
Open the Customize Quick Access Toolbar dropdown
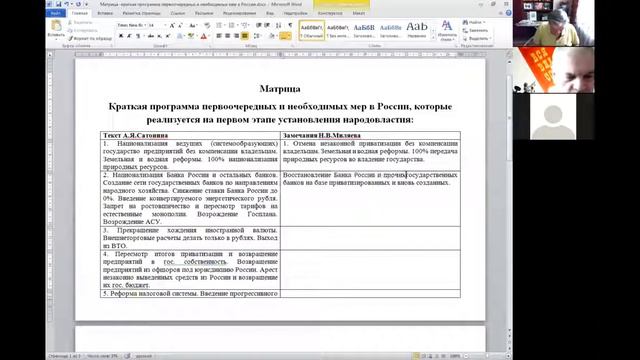[x=87, y=4]
